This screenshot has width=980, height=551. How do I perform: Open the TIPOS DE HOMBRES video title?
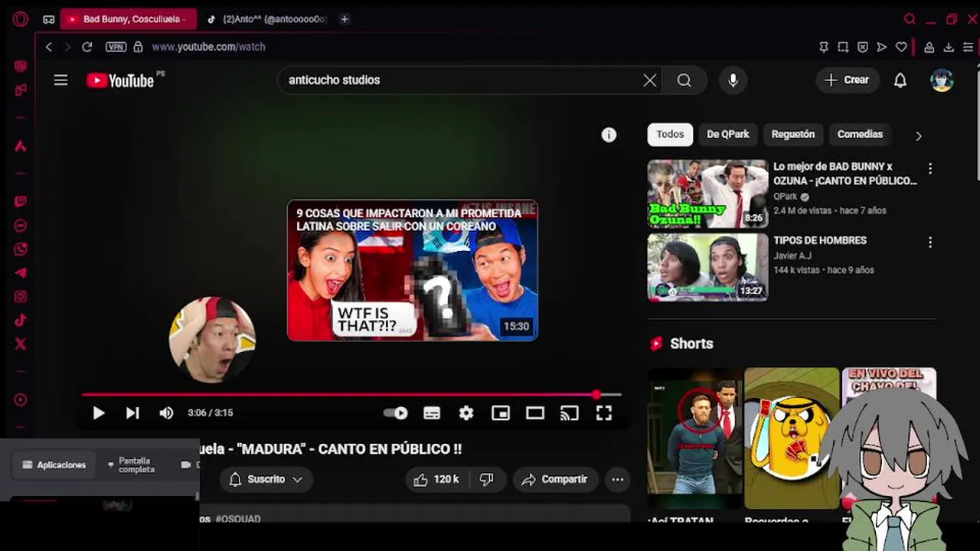[x=820, y=240]
